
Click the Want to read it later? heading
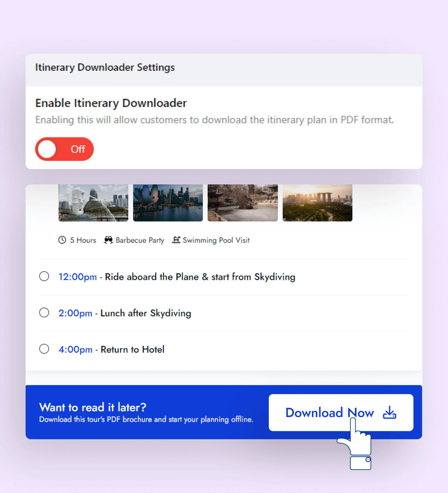(x=93, y=407)
